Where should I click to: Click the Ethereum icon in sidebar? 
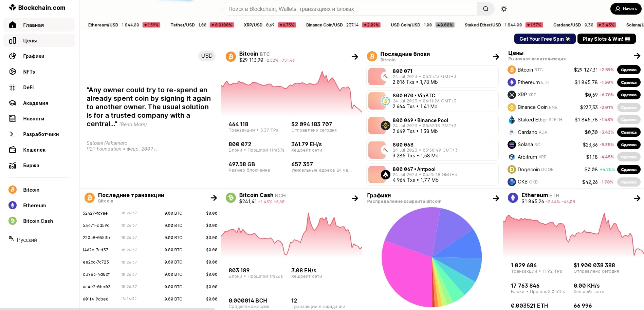click(x=13, y=205)
